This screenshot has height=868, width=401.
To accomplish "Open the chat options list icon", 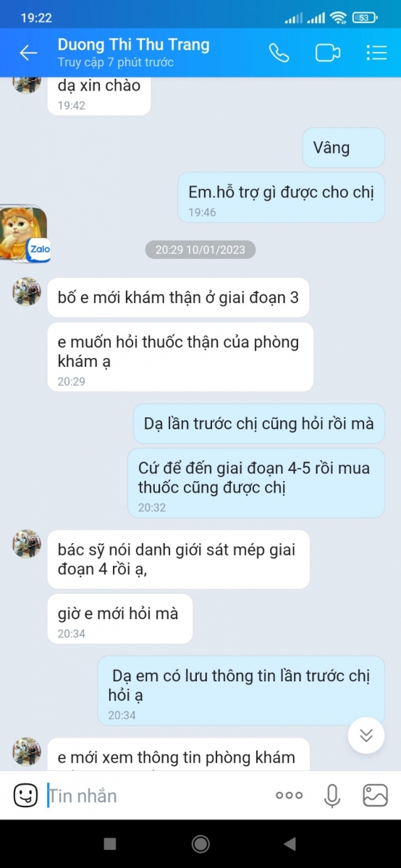I will (x=376, y=53).
